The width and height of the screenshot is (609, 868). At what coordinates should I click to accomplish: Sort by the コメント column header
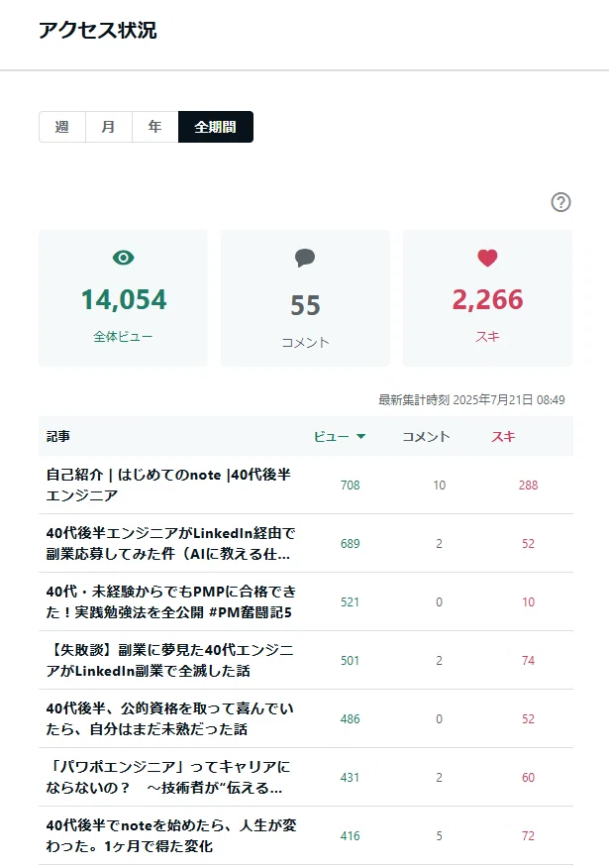point(426,437)
